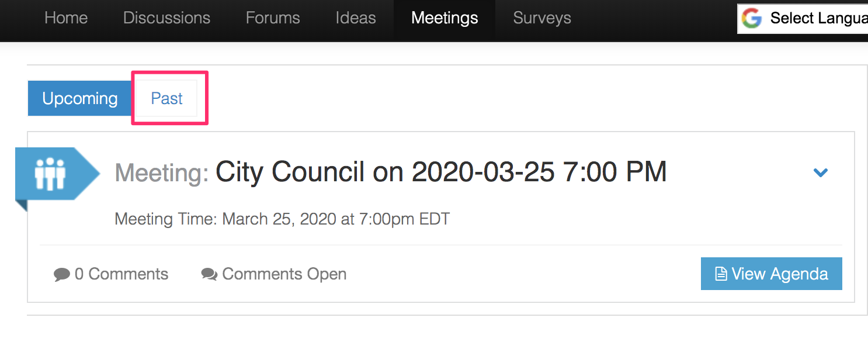Return to the Home page
The width and height of the screenshot is (868, 338).
pyautogui.click(x=66, y=18)
